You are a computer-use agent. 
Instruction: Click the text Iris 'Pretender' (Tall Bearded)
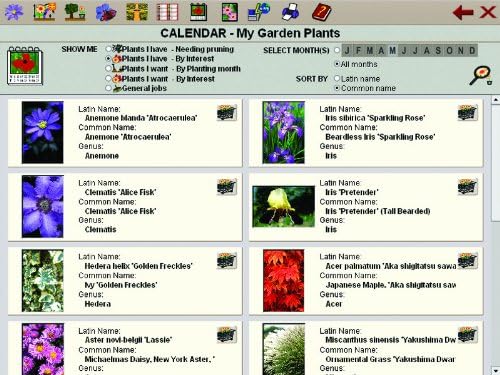tap(378, 211)
